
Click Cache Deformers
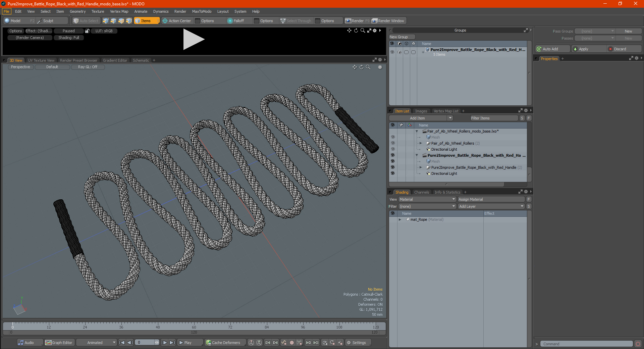point(225,343)
